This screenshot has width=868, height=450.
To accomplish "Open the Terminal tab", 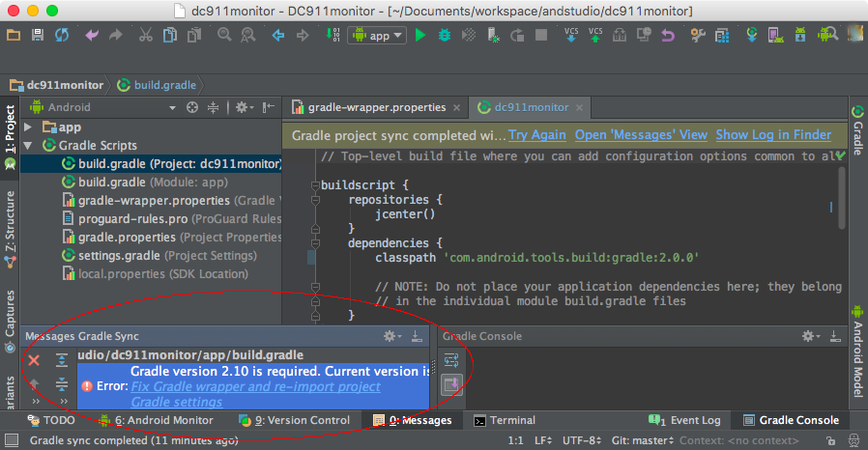I will click(x=505, y=420).
